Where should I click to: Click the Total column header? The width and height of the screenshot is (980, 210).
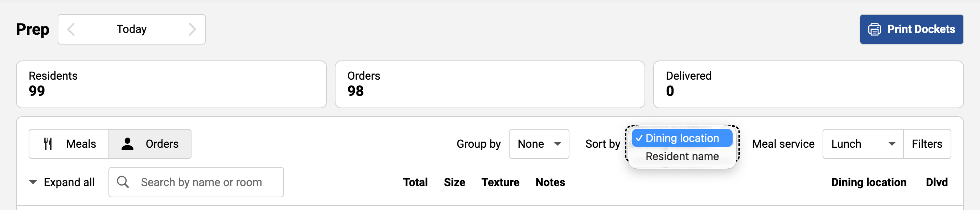(415, 182)
